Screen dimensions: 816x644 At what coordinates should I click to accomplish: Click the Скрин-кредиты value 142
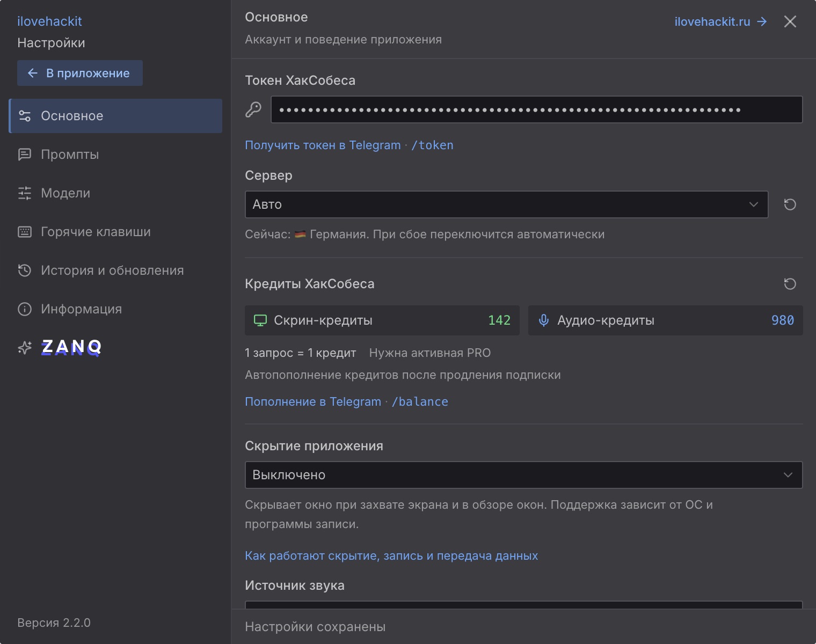(x=499, y=320)
